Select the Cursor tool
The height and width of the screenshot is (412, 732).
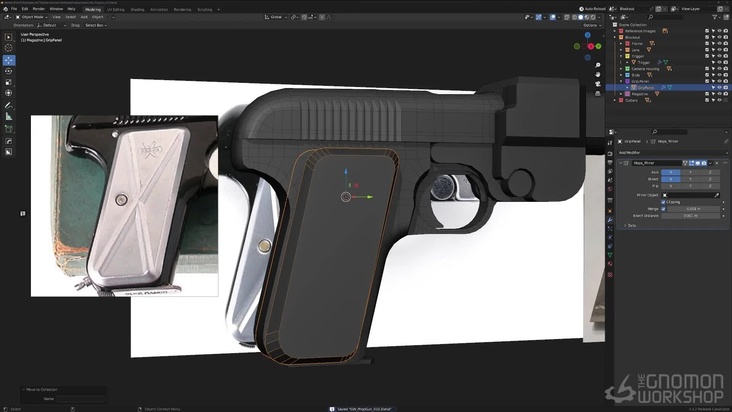click(8, 48)
